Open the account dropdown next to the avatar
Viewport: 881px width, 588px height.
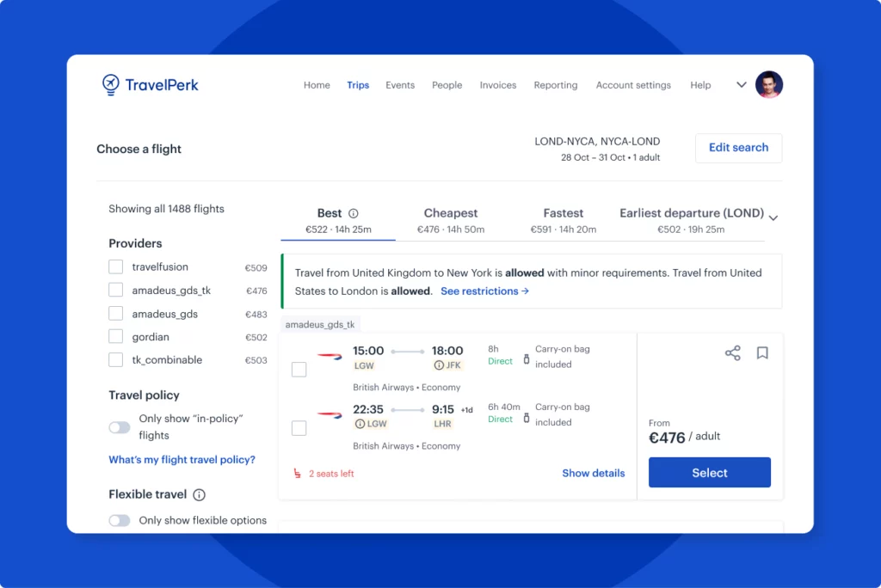741,84
